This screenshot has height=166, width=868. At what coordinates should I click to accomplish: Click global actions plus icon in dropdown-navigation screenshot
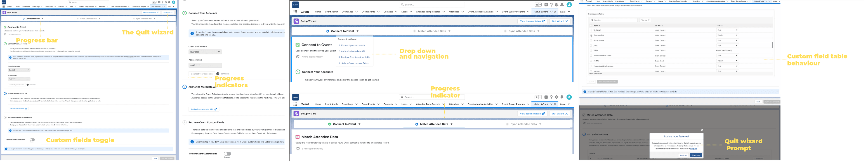tap(546, 5)
